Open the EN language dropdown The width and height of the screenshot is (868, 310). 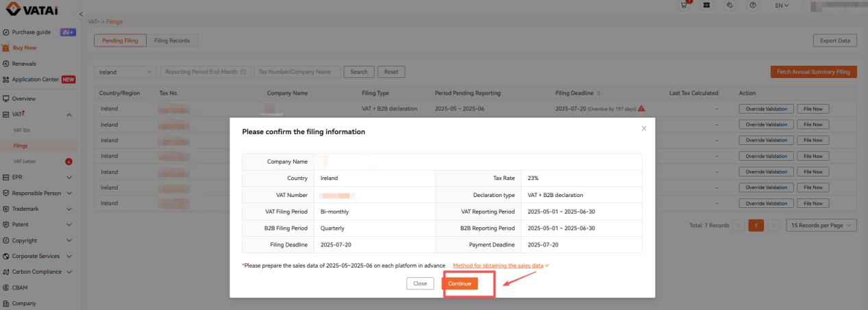click(x=782, y=5)
